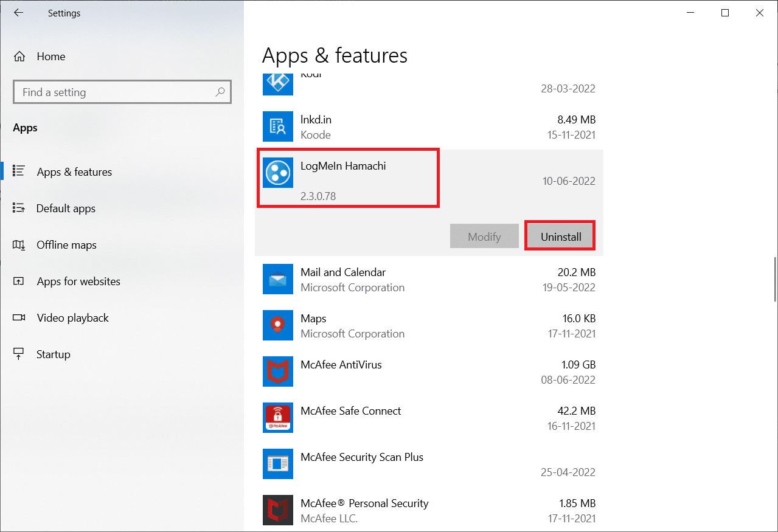Select the Mail and Calendar entry
The image size is (778, 532).
pos(429,280)
